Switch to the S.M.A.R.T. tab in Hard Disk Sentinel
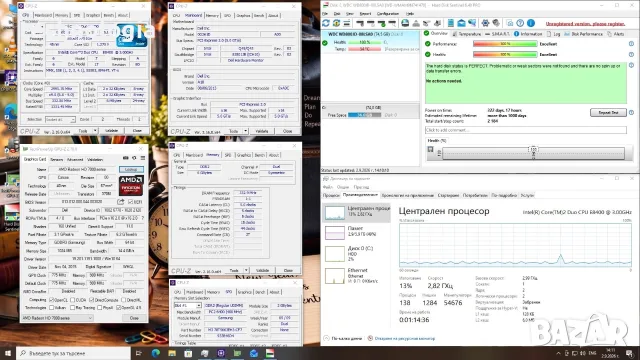The image size is (640, 360). [497, 34]
